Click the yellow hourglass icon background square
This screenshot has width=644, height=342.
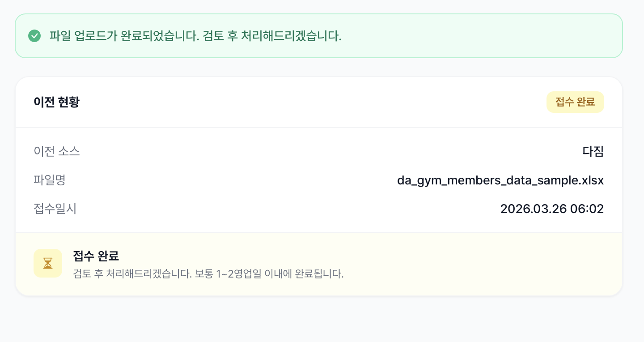[x=48, y=263]
